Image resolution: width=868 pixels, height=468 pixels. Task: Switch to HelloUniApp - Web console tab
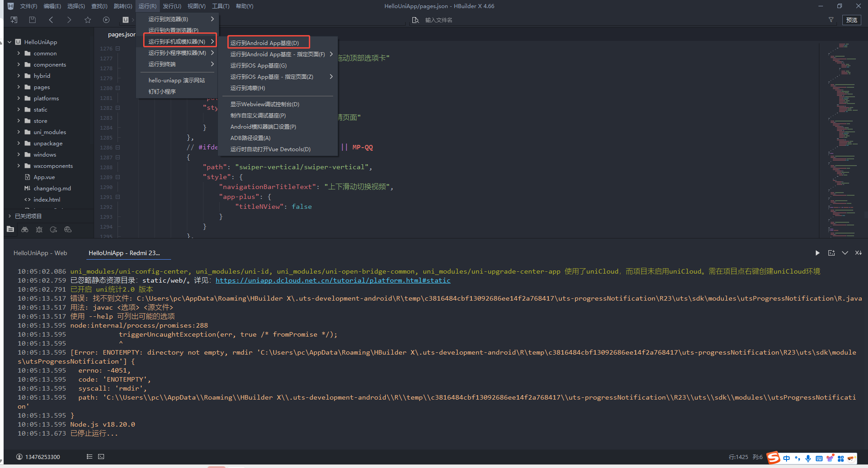click(x=40, y=253)
